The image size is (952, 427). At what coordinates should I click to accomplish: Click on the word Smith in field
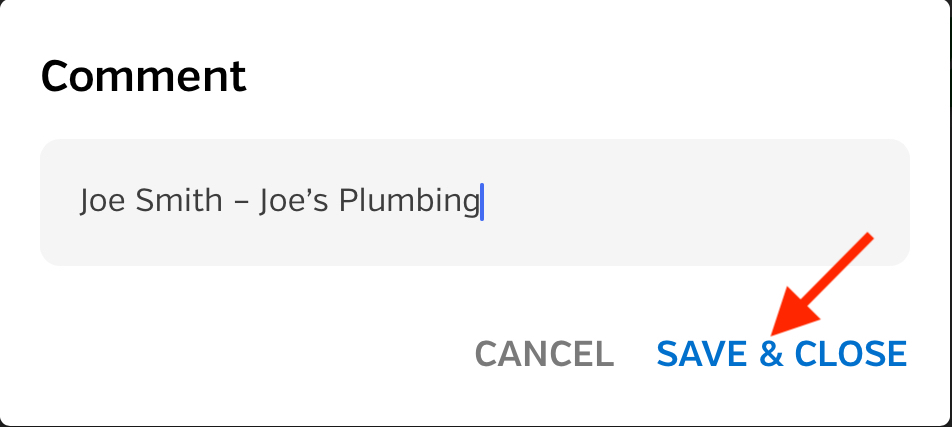178,200
